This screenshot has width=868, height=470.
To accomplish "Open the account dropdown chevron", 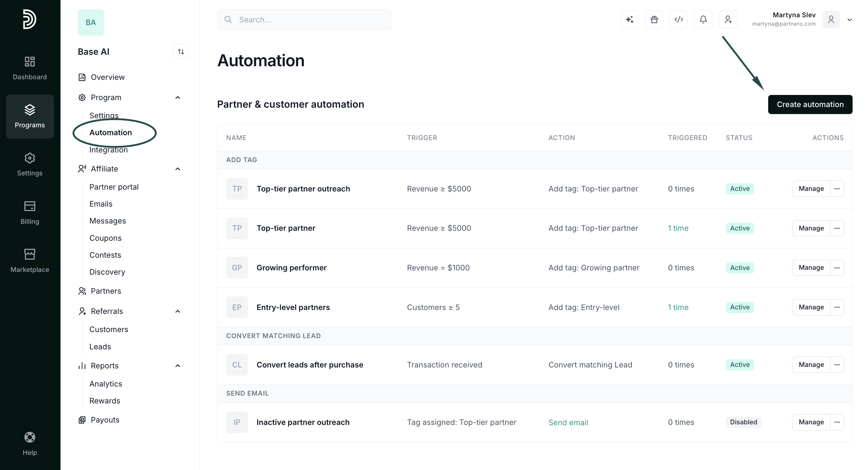I will [850, 20].
